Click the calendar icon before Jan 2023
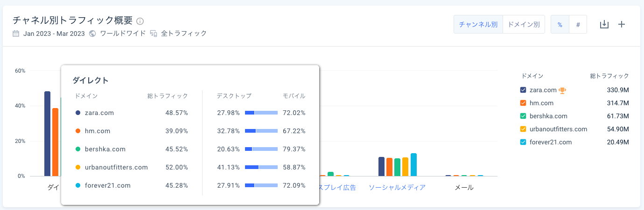 pyautogui.click(x=16, y=34)
